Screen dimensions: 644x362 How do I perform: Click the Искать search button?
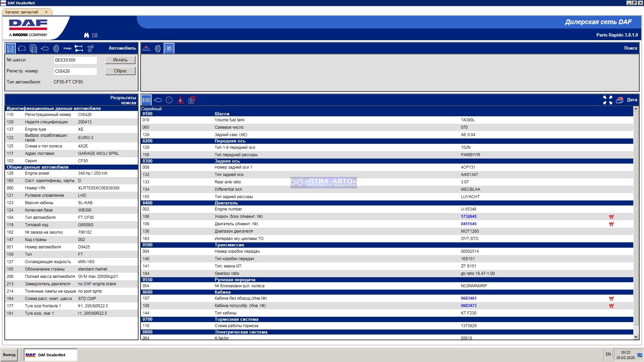120,60
